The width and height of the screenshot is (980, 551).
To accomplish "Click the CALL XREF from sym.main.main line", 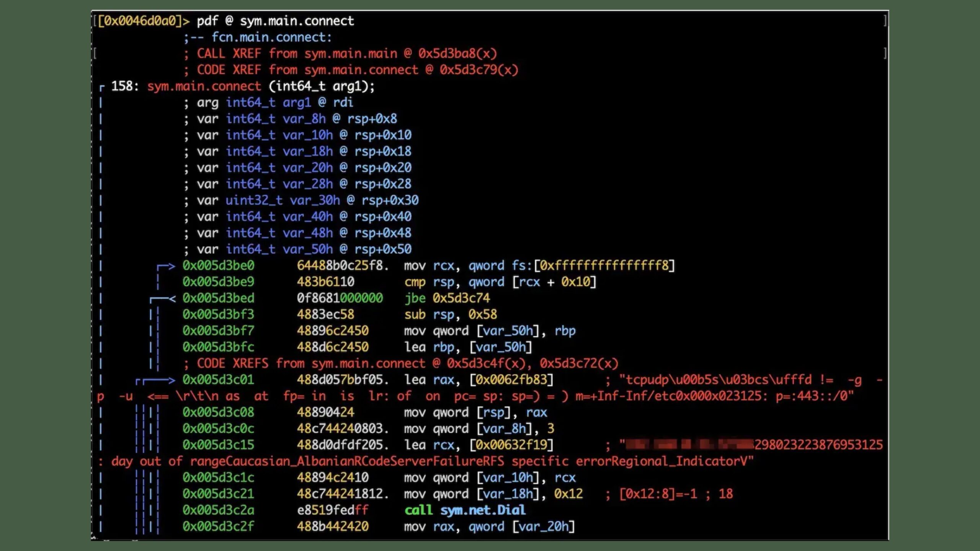I will click(340, 54).
